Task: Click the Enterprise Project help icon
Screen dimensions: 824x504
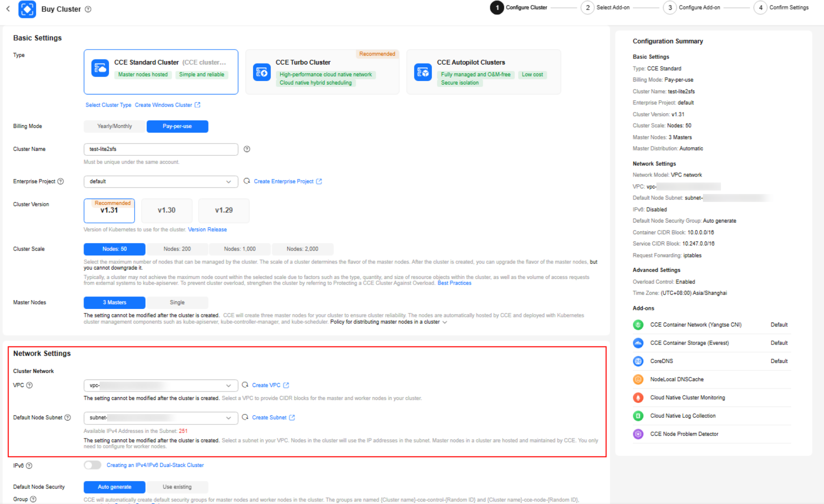Action: click(61, 181)
